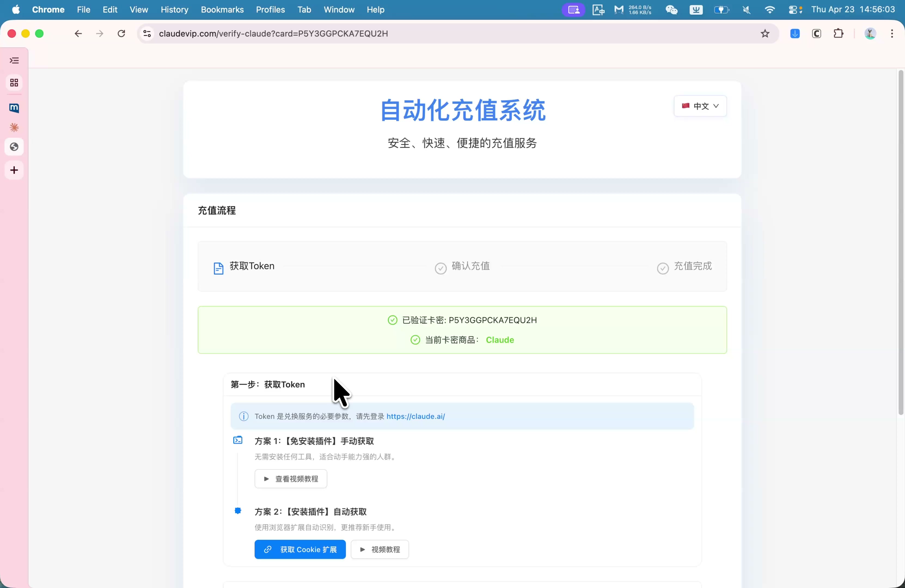Select the globe pinned tab in sidebar
Screen dimensions: 905x588
click(14, 147)
